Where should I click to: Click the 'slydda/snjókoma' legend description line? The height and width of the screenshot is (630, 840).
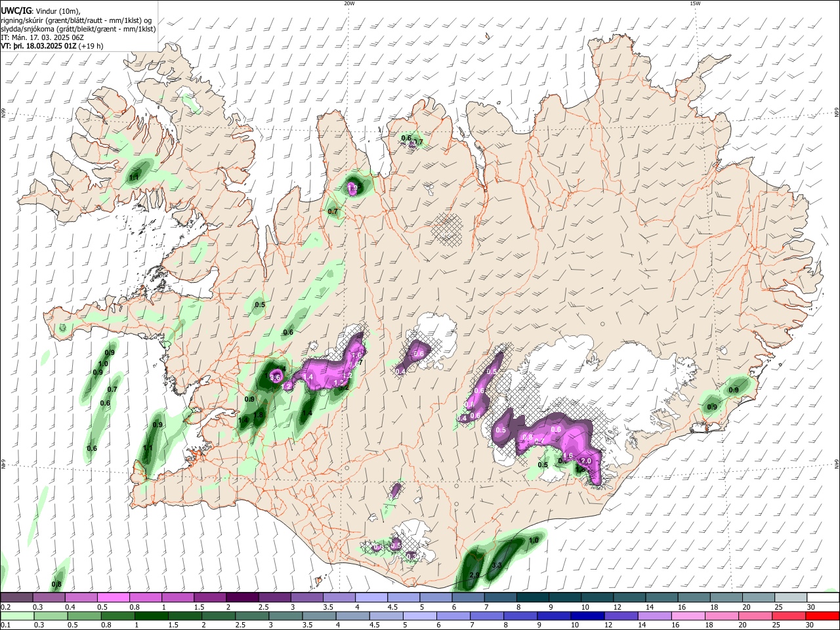point(78,29)
